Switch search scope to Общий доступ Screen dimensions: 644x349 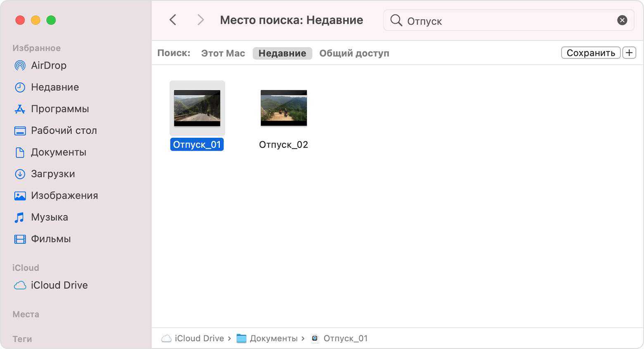click(354, 53)
